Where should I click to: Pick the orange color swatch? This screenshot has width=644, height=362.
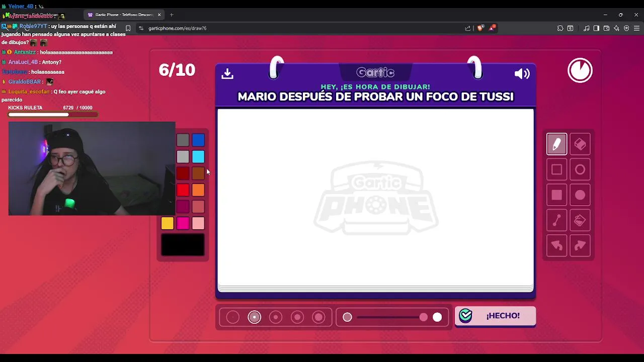click(198, 190)
